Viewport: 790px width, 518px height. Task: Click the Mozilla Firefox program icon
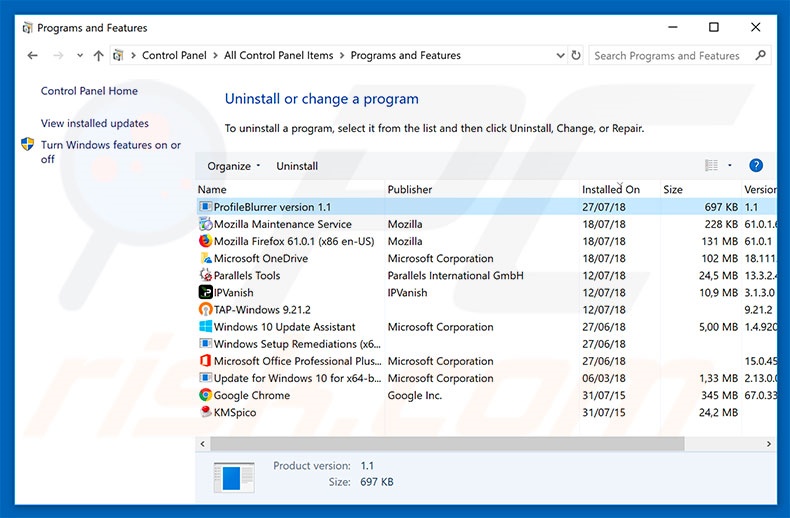click(x=206, y=241)
